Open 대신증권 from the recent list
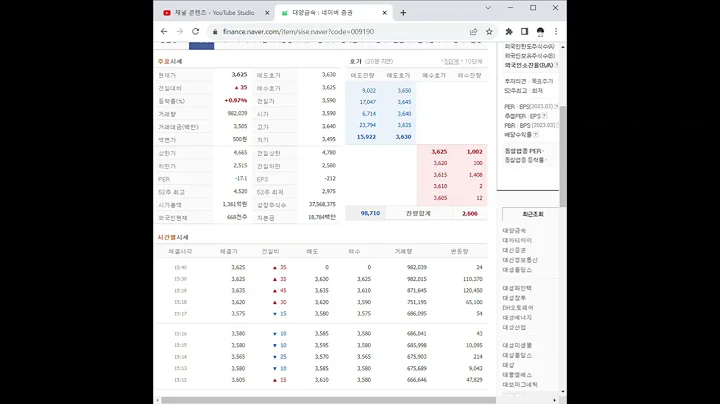This screenshot has height=404, width=720. (x=514, y=250)
